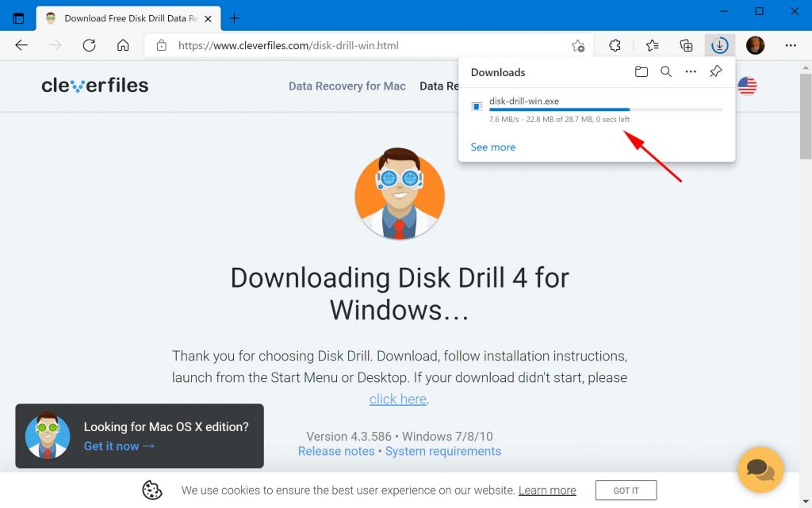The width and height of the screenshot is (812, 508).
Task: Open the US flag language selector
Action: coord(746,85)
